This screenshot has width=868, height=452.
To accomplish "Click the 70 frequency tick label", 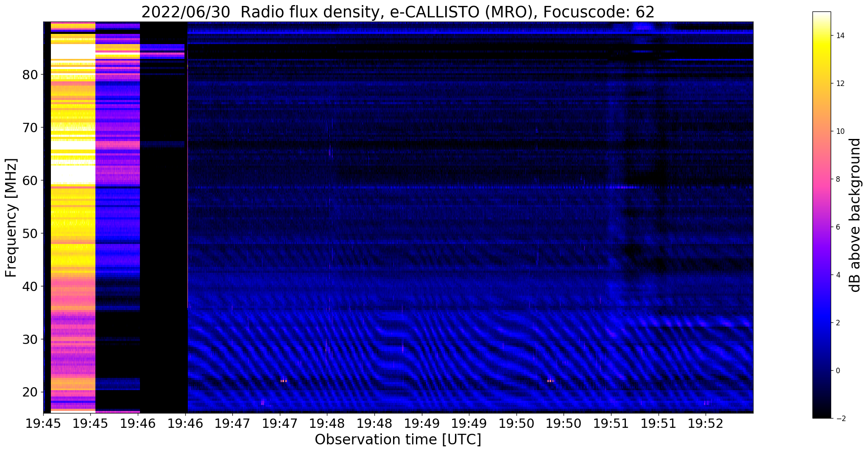I will (x=31, y=128).
